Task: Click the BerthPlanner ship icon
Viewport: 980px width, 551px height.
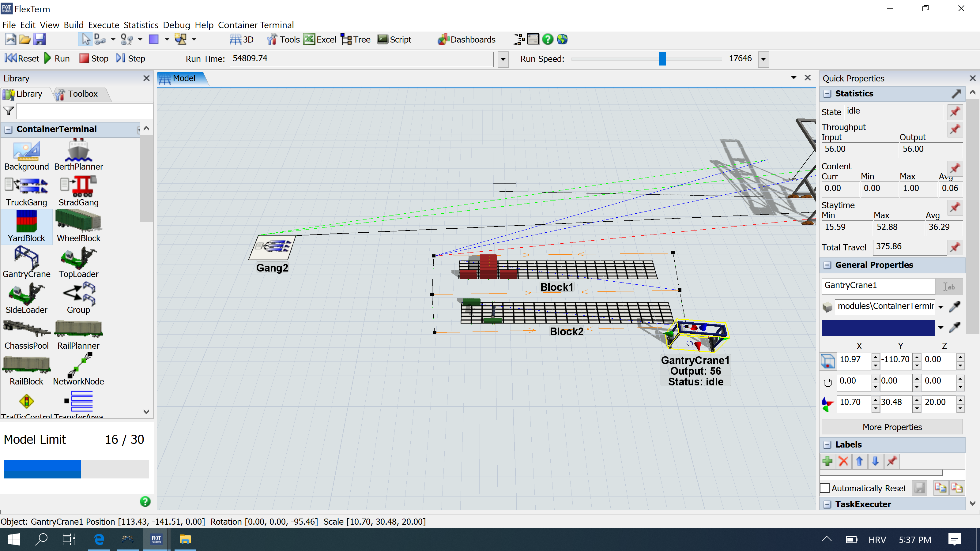Action: tap(78, 151)
